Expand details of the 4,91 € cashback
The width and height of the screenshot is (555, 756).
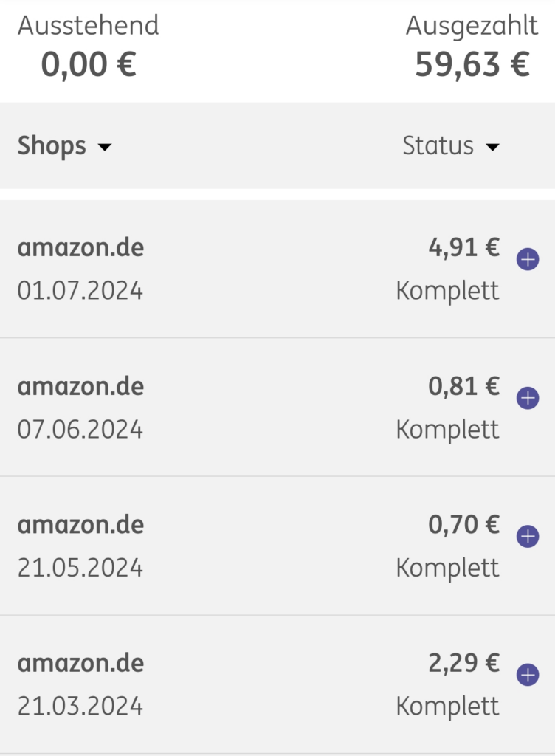528,259
